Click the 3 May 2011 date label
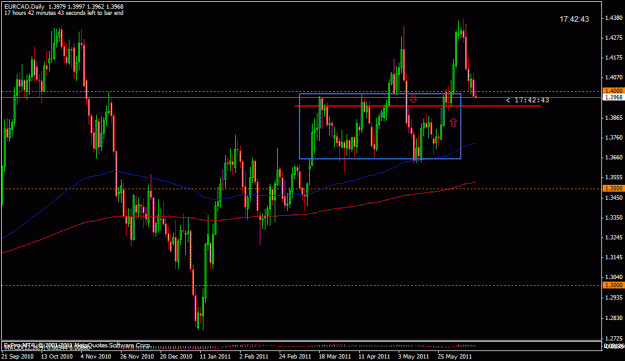Viewport: 625px width, 361px height. point(413,357)
